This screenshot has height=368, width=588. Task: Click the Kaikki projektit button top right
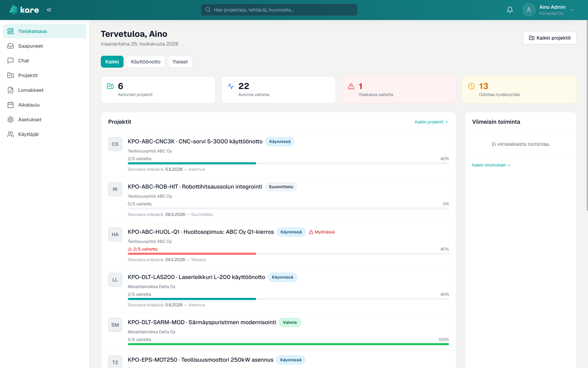[550, 38]
